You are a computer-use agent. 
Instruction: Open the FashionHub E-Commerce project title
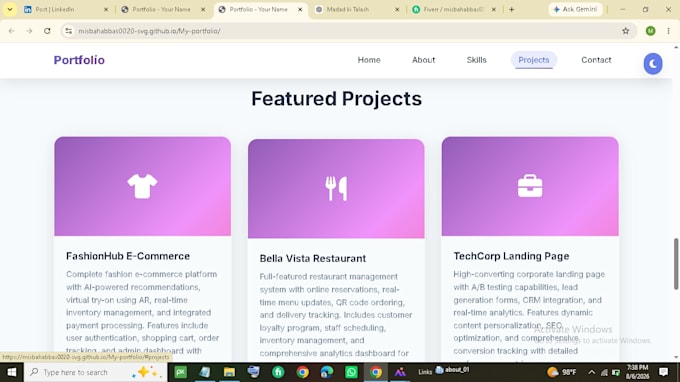point(128,256)
